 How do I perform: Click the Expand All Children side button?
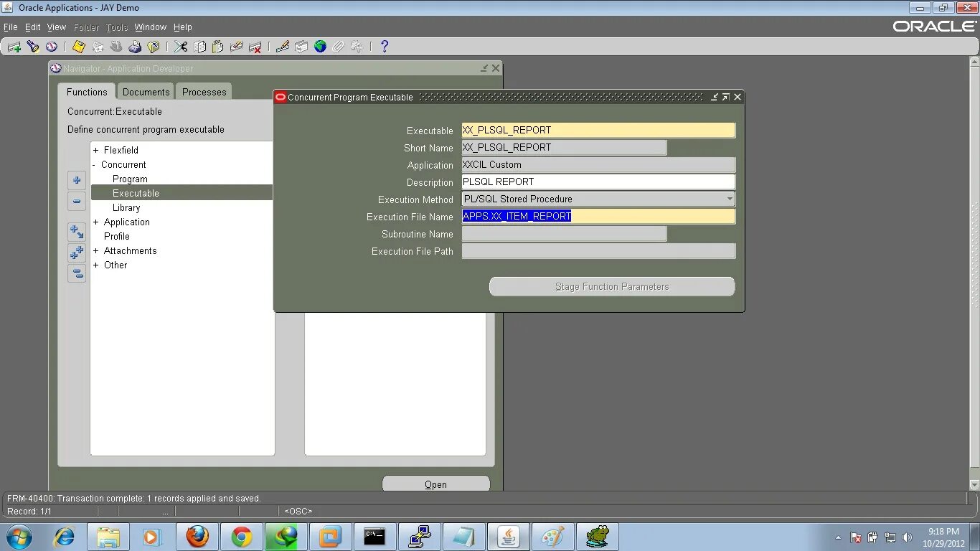pos(77,232)
